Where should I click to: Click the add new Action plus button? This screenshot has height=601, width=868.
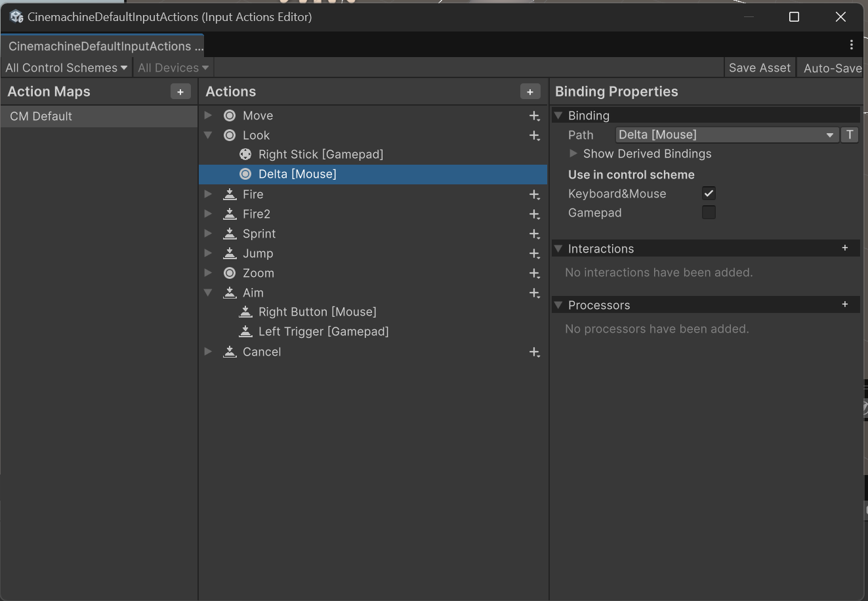[x=529, y=92]
